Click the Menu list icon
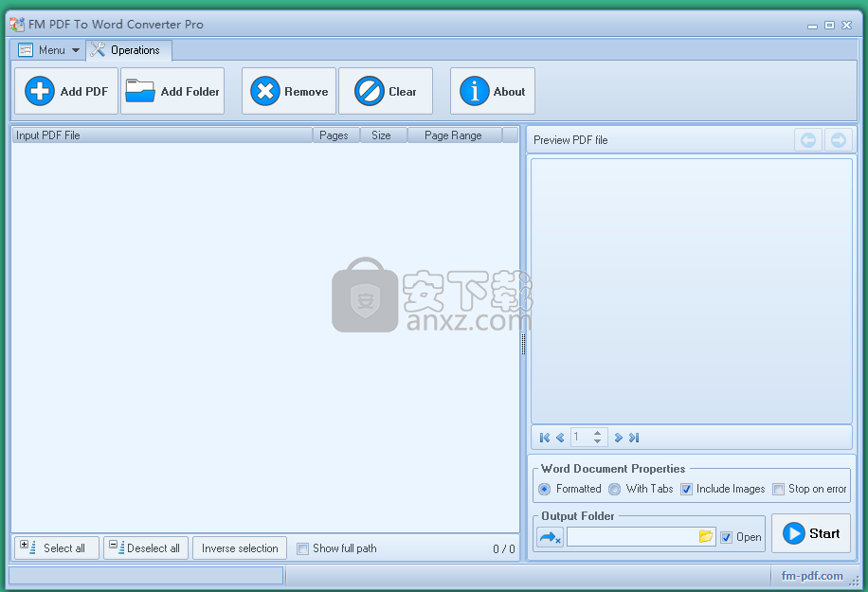Image resolution: width=868 pixels, height=592 pixels. pos(26,50)
